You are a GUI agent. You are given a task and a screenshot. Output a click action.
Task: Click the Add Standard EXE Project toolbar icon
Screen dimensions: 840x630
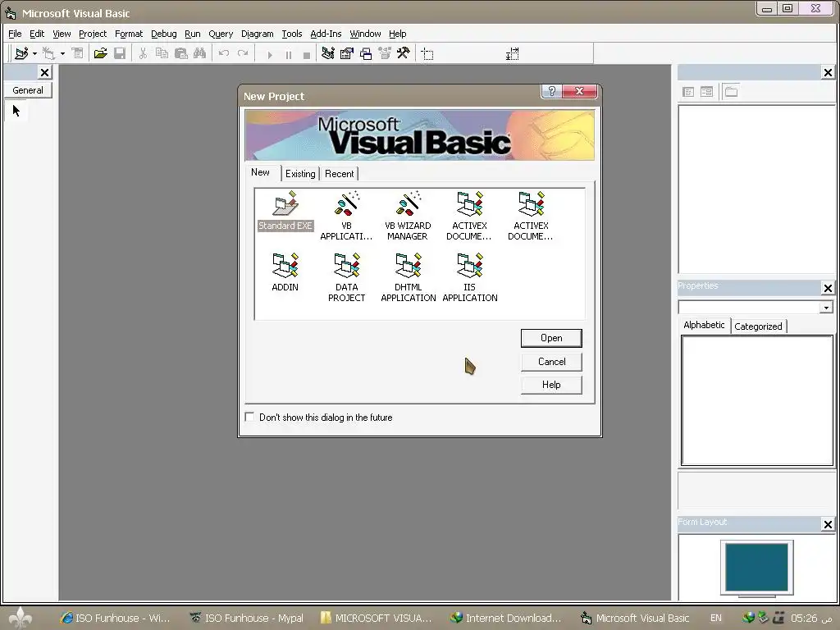pyautogui.click(x=21, y=53)
